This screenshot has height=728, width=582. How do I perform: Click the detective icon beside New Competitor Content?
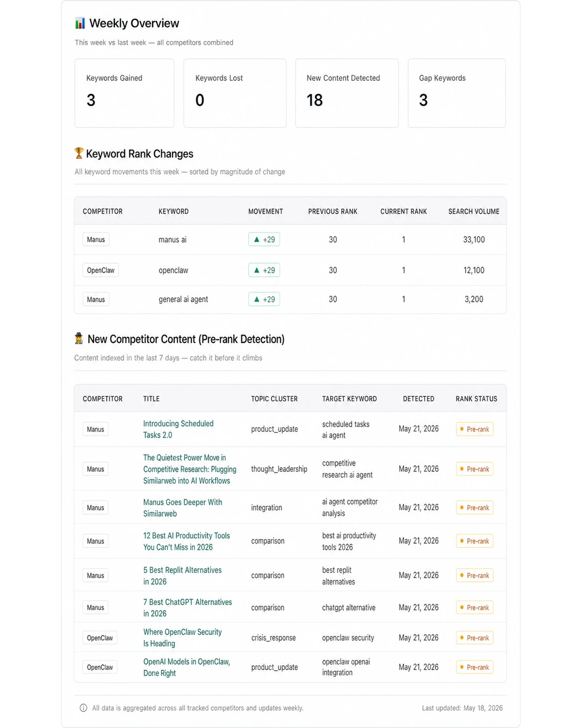(79, 339)
